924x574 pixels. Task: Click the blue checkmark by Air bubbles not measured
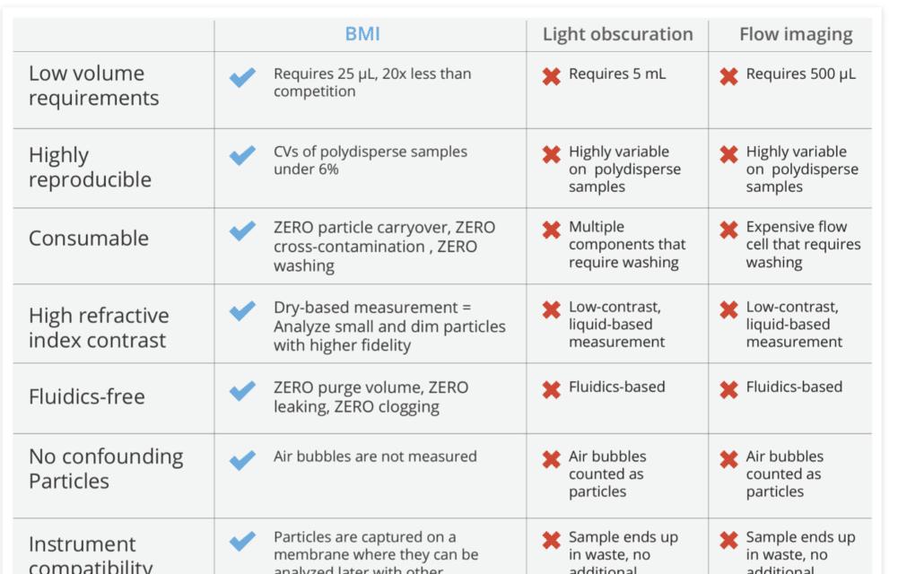click(x=243, y=460)
